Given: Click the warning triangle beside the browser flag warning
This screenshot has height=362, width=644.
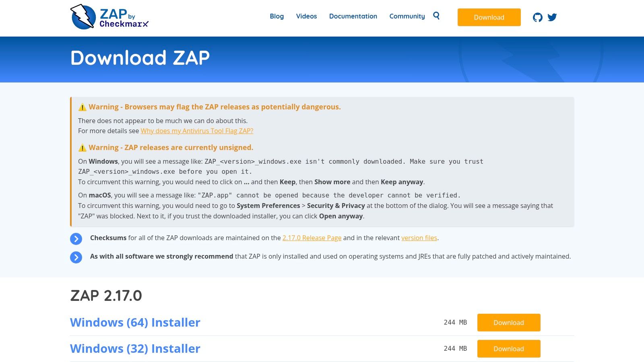Looking at the screenshot, I should coord(82,107).
